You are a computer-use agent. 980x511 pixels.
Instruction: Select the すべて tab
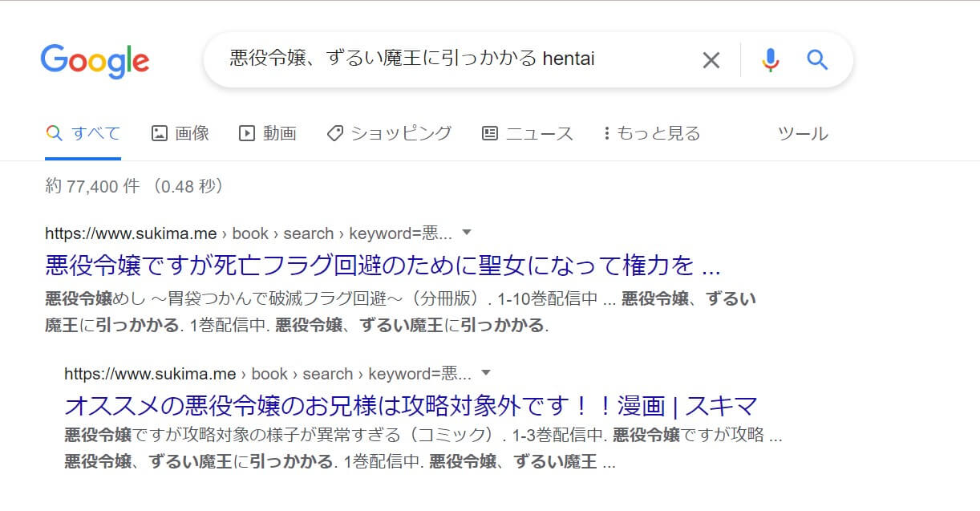[83, 133]
